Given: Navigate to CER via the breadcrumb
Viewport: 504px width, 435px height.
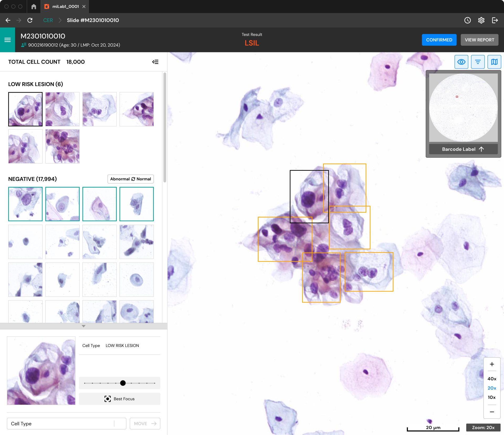Looking at the screenshot, I should click(x=48, y=20).
